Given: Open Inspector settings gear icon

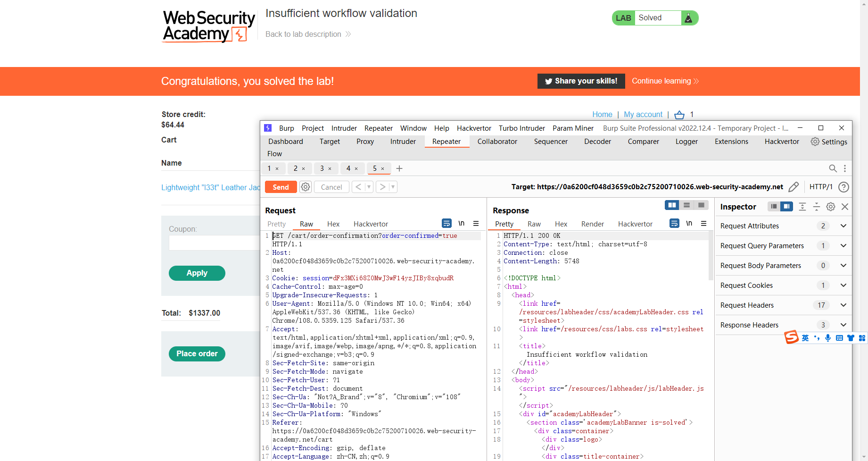Looking at the screenshot, I should pyautogui.click(x=831, y=206).
